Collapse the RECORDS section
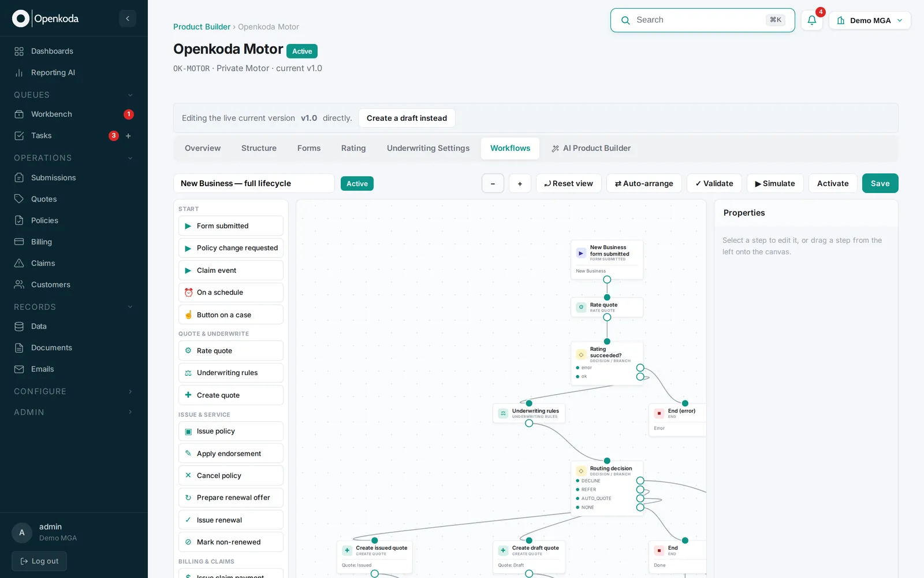This screenshot has width=924, height=578. (131, 307)
